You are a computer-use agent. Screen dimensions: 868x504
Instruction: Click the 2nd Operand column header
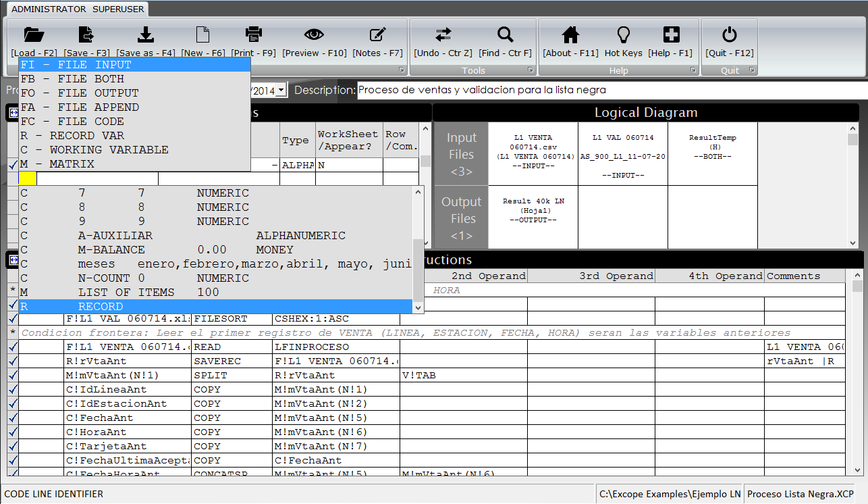click(463, 276)
